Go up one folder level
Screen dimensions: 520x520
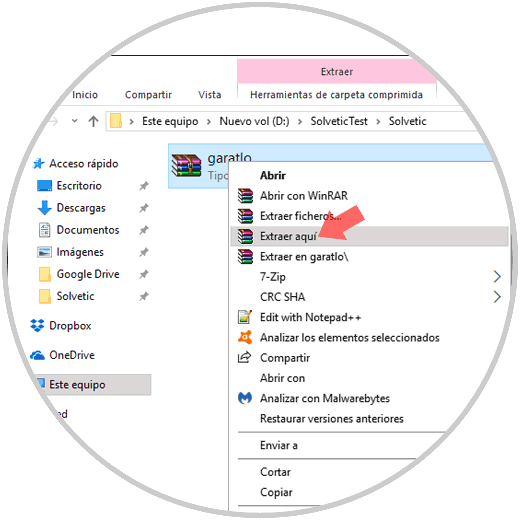(94, 121)
